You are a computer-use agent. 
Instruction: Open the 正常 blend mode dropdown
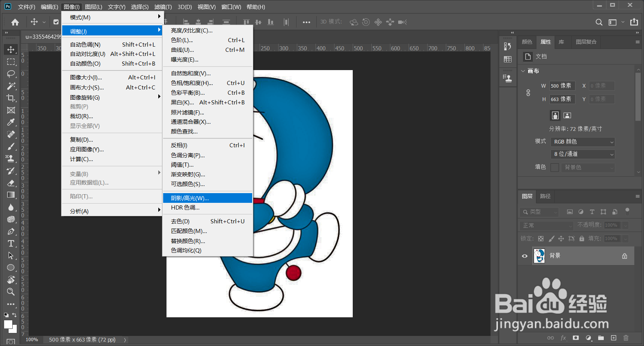(546, 226)
